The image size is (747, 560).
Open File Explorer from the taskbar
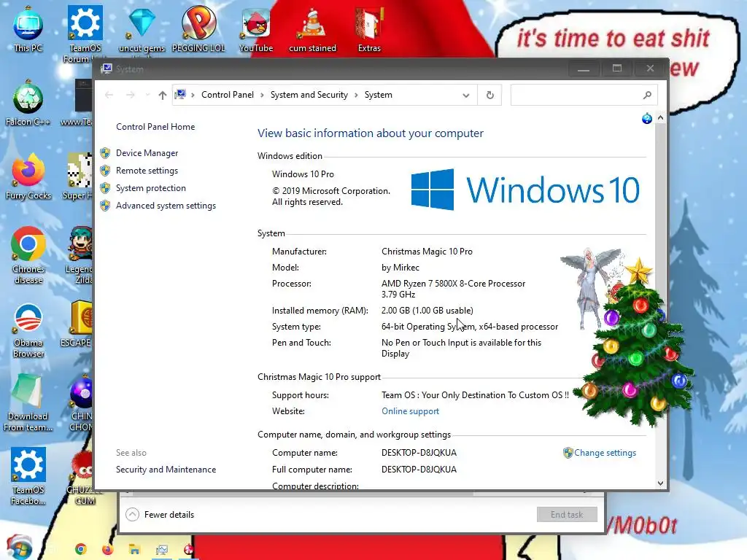click(134, 549)
